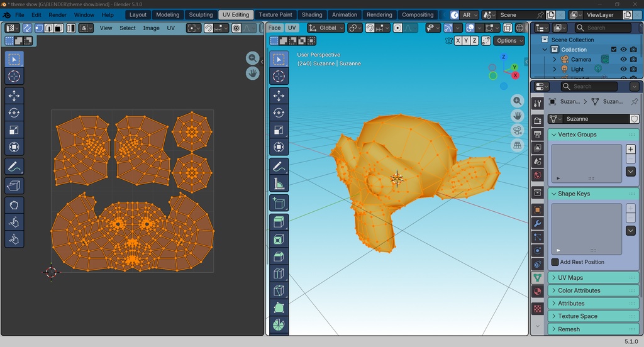Open the Tool properties tab

tap(538, 104)
